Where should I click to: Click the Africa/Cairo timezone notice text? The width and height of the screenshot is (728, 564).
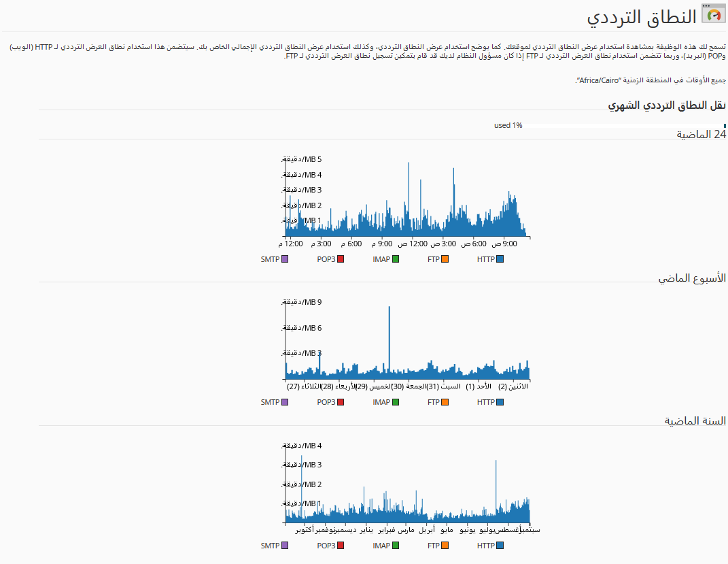coord(651,80)
